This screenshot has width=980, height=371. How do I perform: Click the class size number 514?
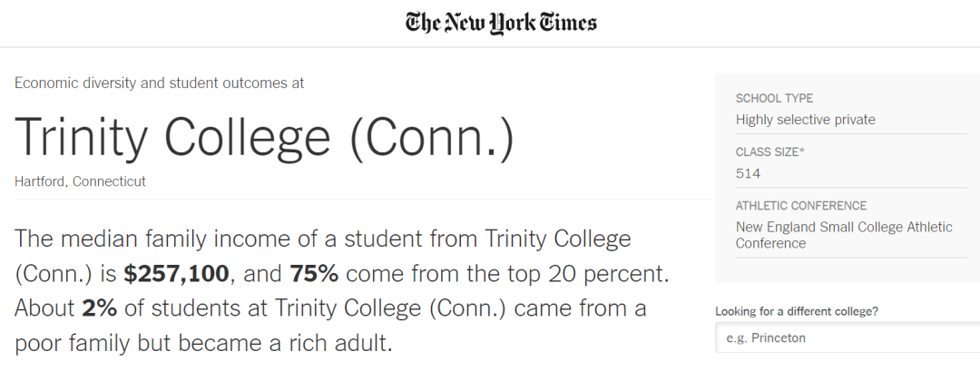(x=748, y=173)
